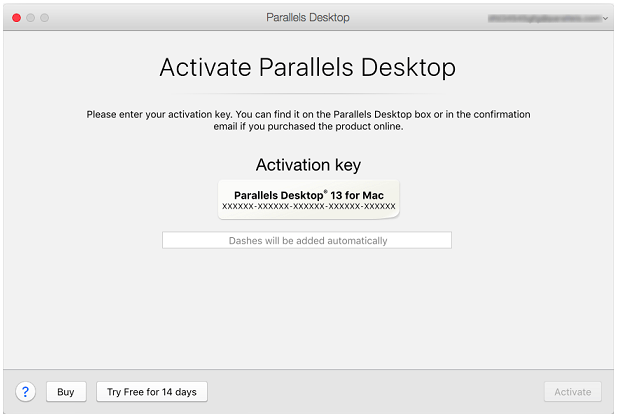This screenshot has width=617, height=418.
Task: Click the Parallels Desktop window title
Action: click(308, 17)
